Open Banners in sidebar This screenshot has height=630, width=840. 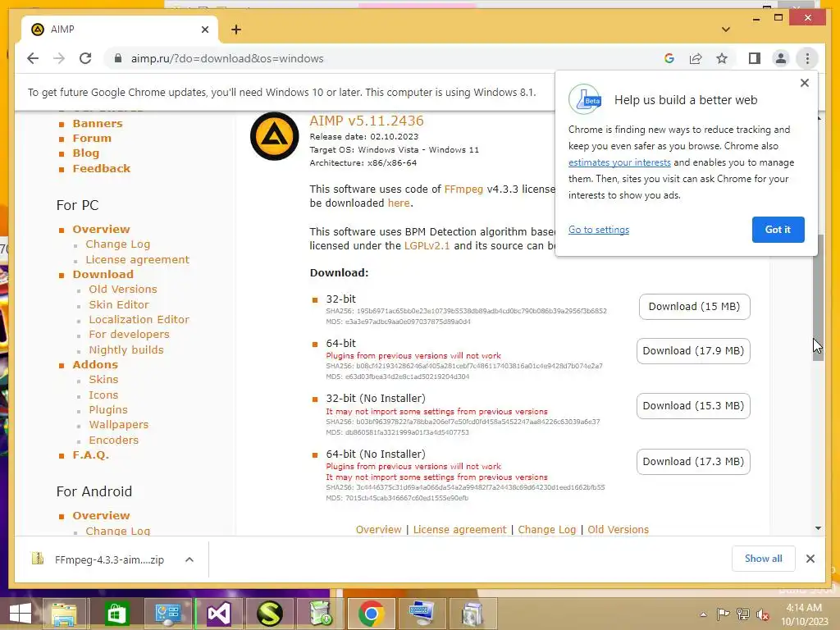98,123
